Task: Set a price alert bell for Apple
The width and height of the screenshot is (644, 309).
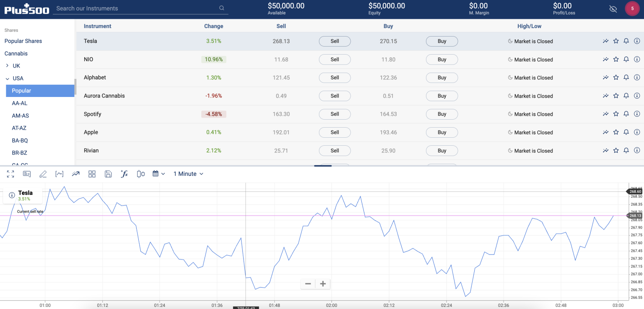Action: coord(626,132)
